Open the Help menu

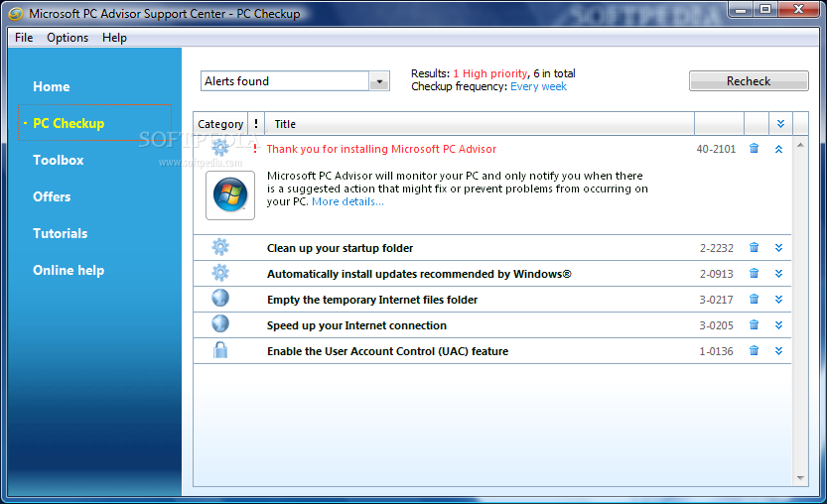[114, 38]
